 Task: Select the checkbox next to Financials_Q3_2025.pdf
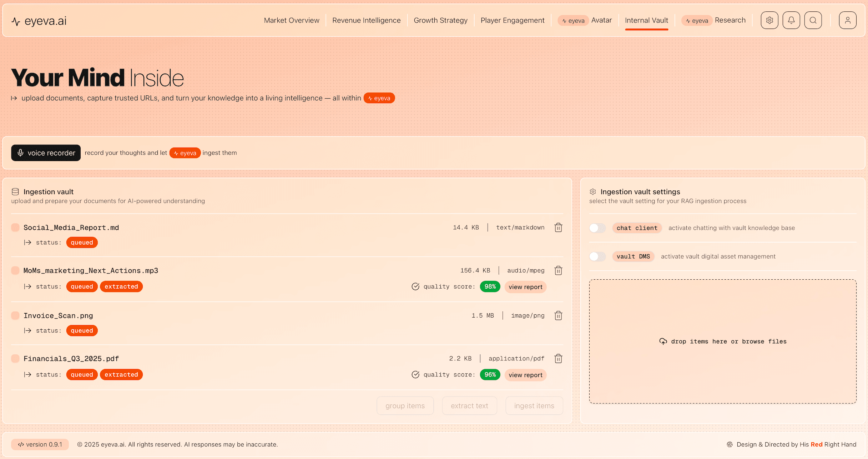coord(15,358)
